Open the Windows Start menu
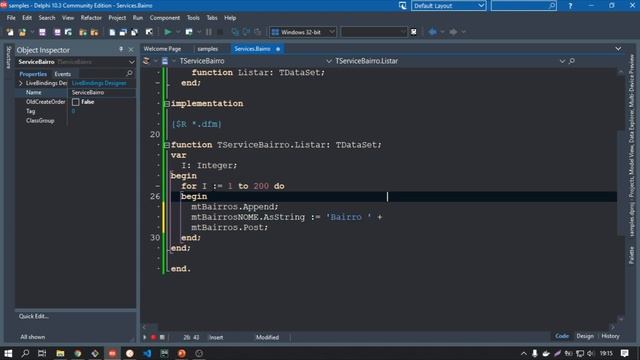This screenshot has height=360, width=640. 8,353
